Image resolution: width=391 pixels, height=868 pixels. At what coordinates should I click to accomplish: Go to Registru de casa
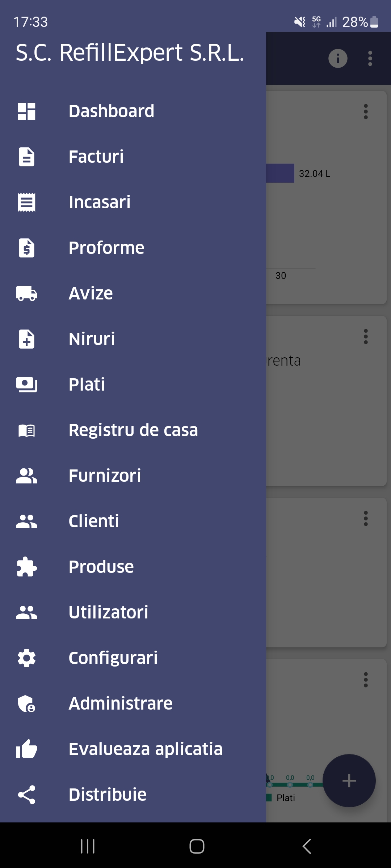(133, 430)
